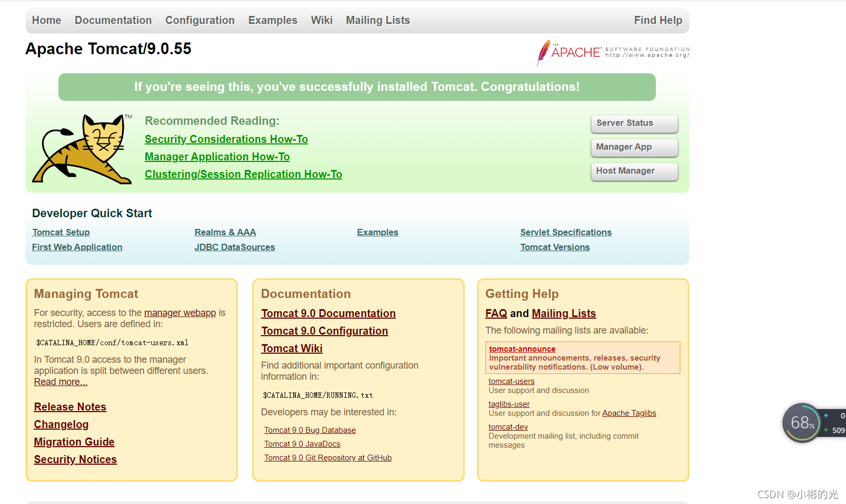This screenshot has height=504, width=846.
Task: Click the Recommended Reading: heading
Action: (x=212, y=121)
